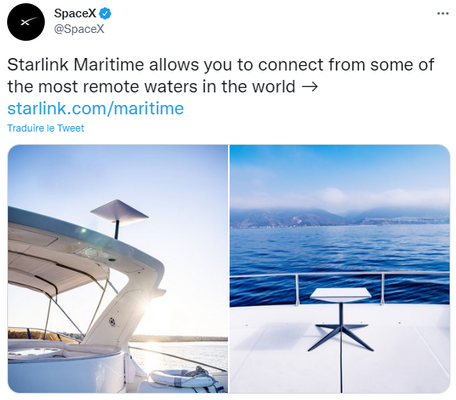Open the starlink.com/maritime link
The height and width of the screenshot is (400, 456).
click(95, 108)
